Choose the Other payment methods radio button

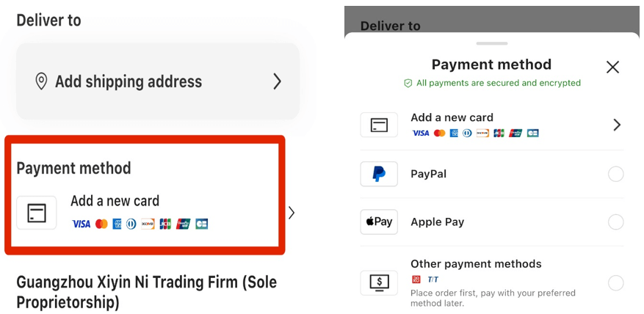pyautogui.click(x=616, y=282)
